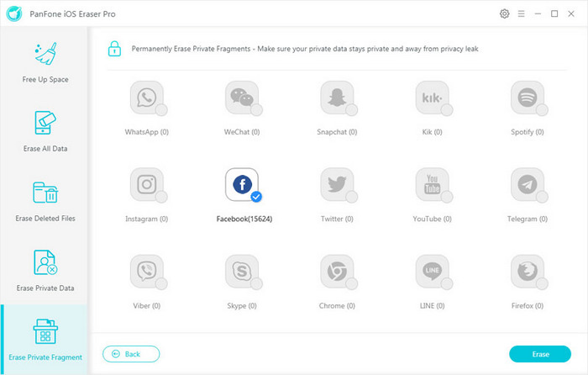588x375 pixels.
Task: Select the Twitter bird icon
Action: click(x=337, y=184)
